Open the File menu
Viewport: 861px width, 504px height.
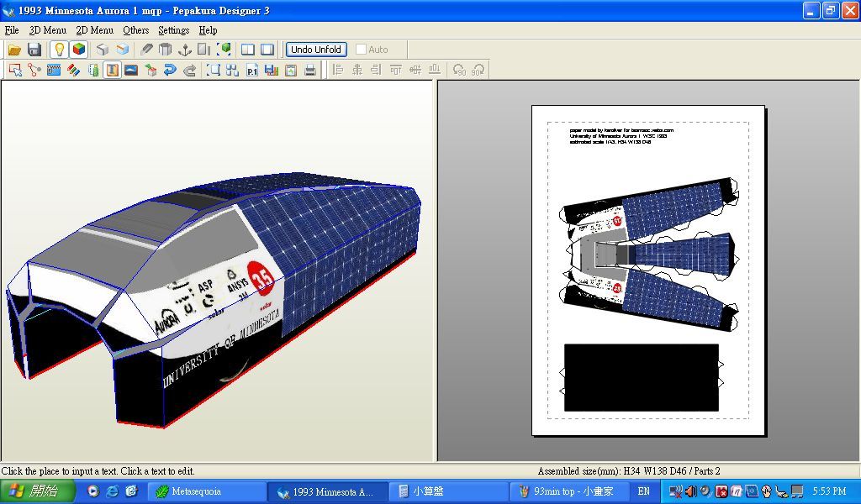pyautogui.click(x=12, y=30)
